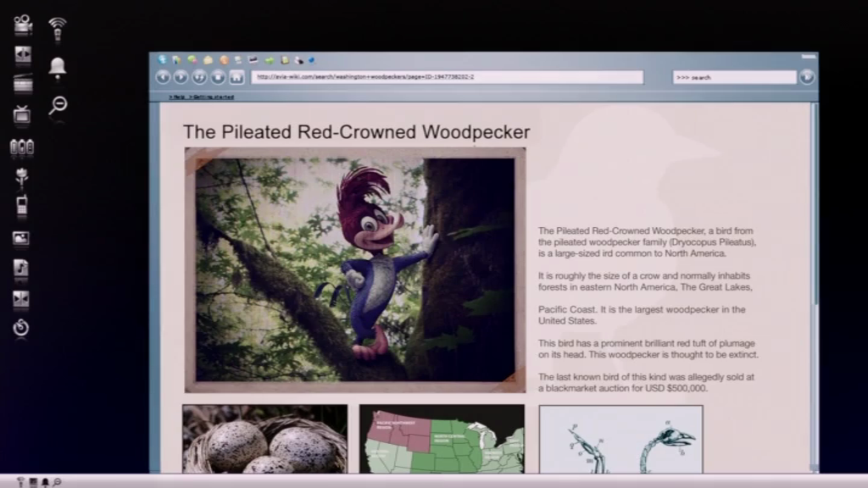The image size is (868, 488).
Task: Click the taskbar bell icon
Action: 46,482
